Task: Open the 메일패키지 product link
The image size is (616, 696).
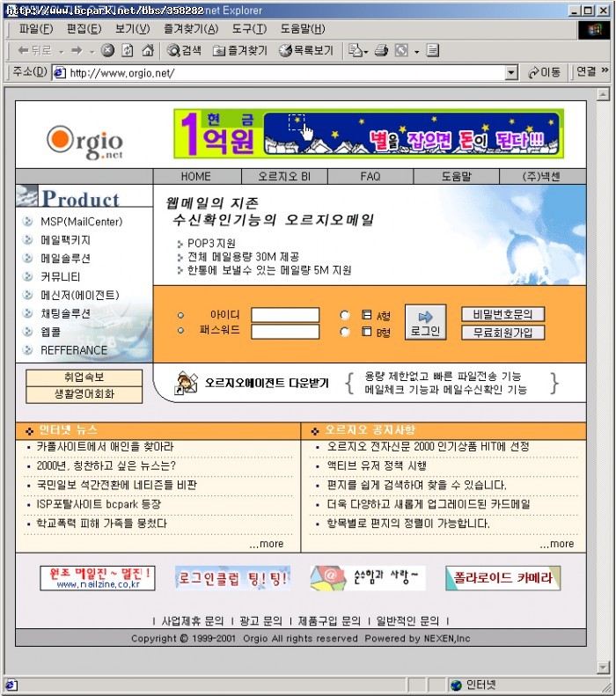Action: (x=65, y=239)
